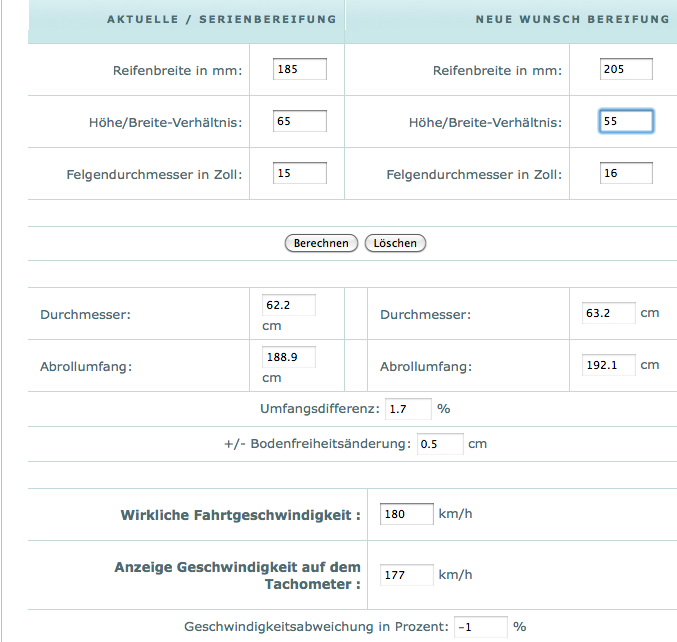Viewport: 677px width, 642px height.
Task: Click the Berechnen button
Action: [x=321, y=243]
